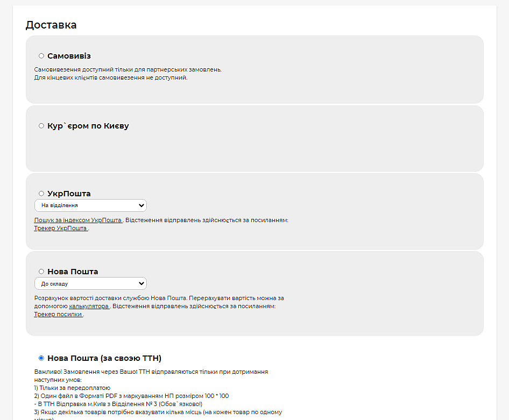Click text 'Для кінцевих клієнтів самовивезення не доступний.'

(111, 77)
